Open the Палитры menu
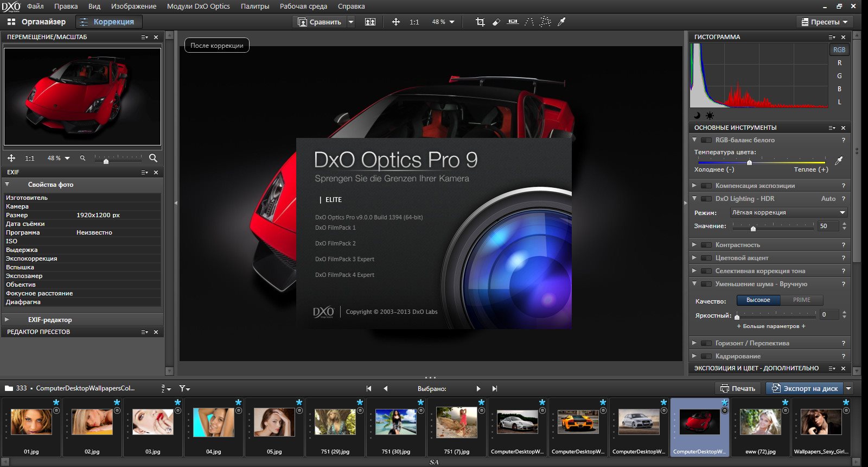868x467 pixels. pyautogui.click(x=255, y=7)
